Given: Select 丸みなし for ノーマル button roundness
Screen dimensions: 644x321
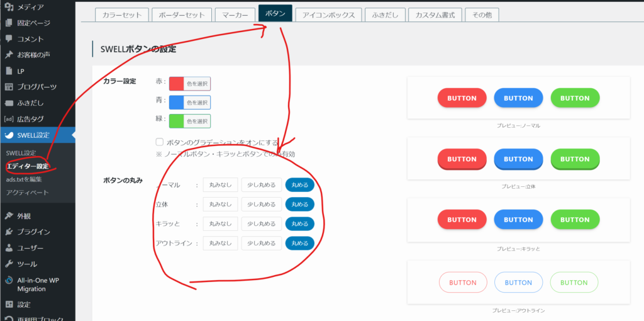Looking at the screenshot, I should [x=220, y=185].
